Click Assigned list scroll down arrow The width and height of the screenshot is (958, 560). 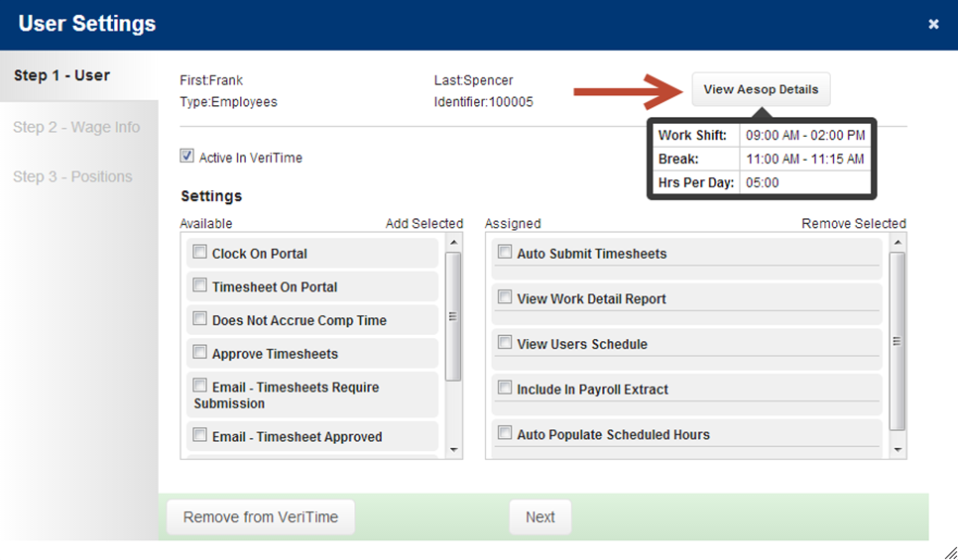(x=897, y=450)
